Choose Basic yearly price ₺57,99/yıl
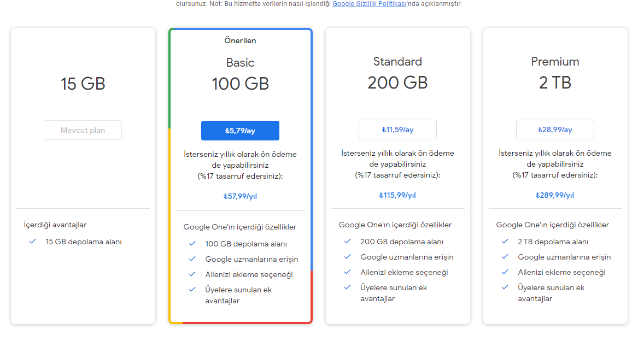The width and height of the screenshot is (644, 341). click(x=240, y=196)
